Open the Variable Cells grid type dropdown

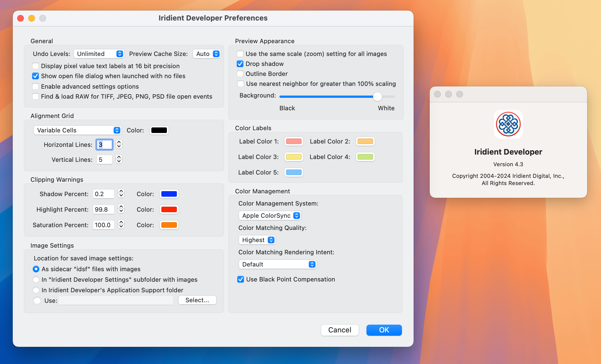point(77,130)
